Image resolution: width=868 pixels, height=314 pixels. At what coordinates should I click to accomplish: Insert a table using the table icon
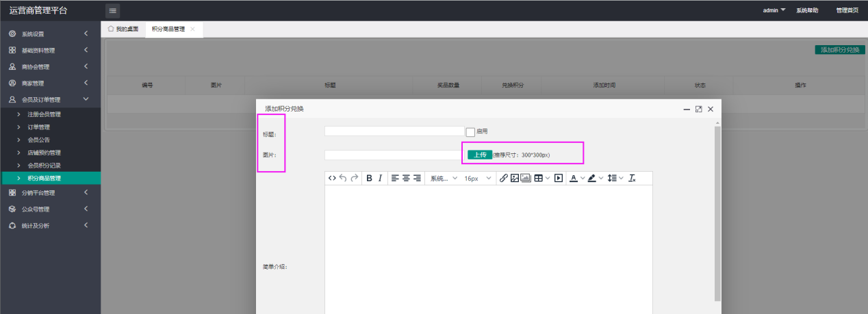pos(539,178)
